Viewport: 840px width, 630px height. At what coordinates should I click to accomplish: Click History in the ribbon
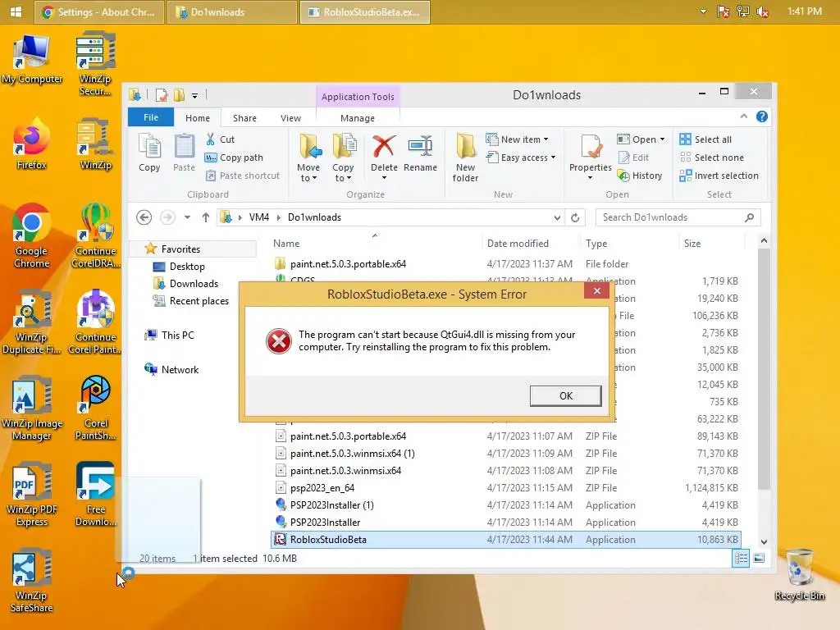pos(640,176)
